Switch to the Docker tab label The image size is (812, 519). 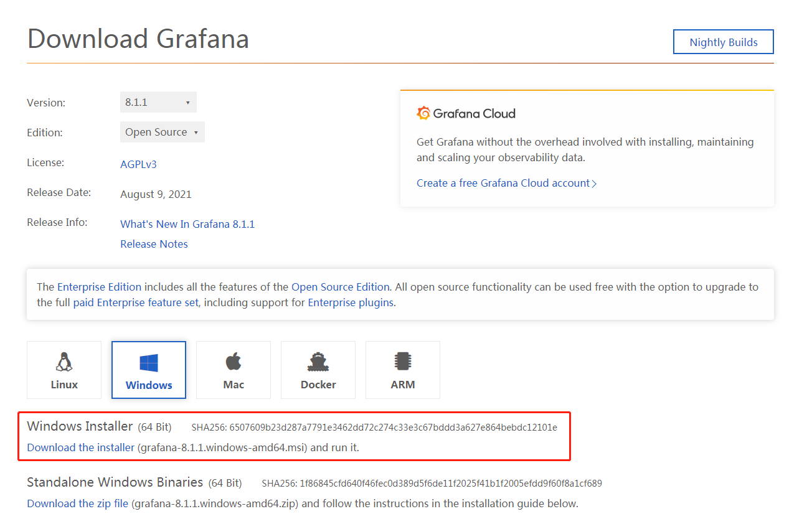[x=318, y=385]
